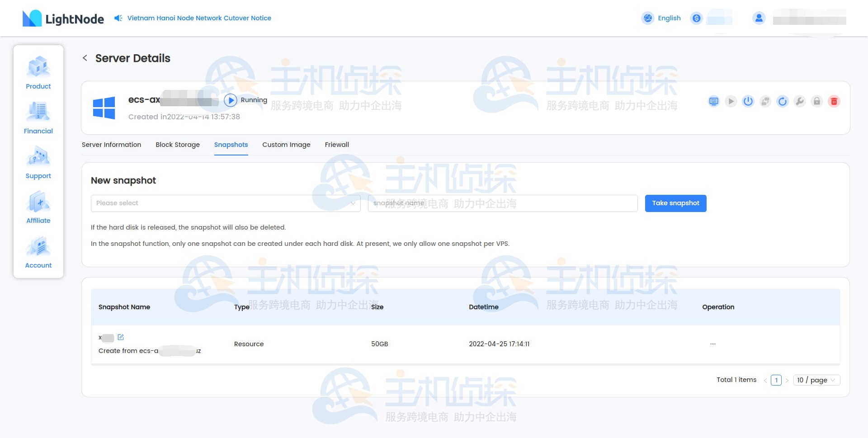The height and width of the screenshot is (438, 868).
Task: Click the lock icon in the server toolbar
Action: click(817, 101)
